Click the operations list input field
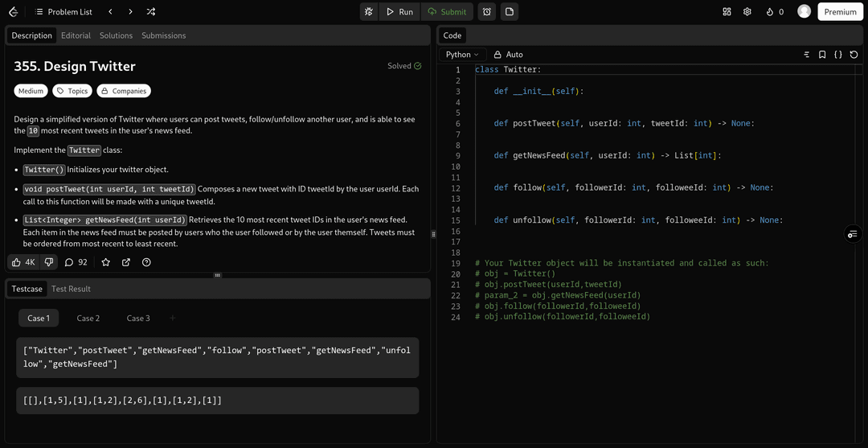Screen dimensions: 868x448 (218, 358)
